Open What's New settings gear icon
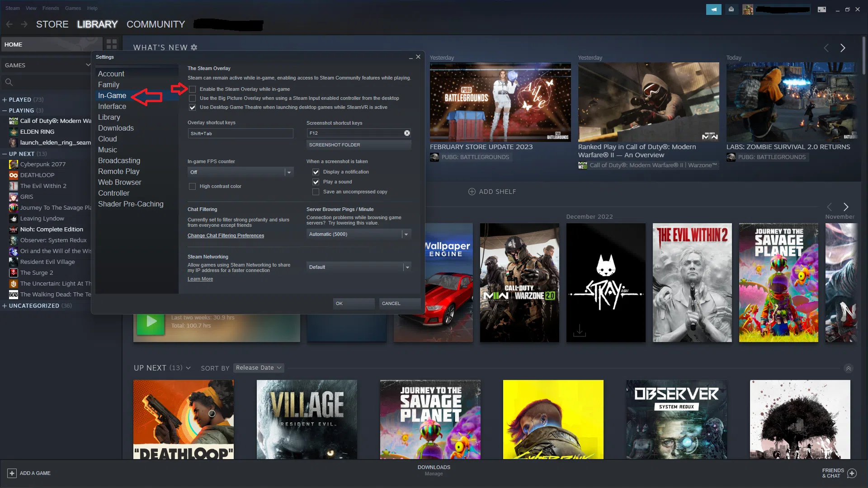Image resolution: width=868 pixels, height=488 pixels. (194, 47)
